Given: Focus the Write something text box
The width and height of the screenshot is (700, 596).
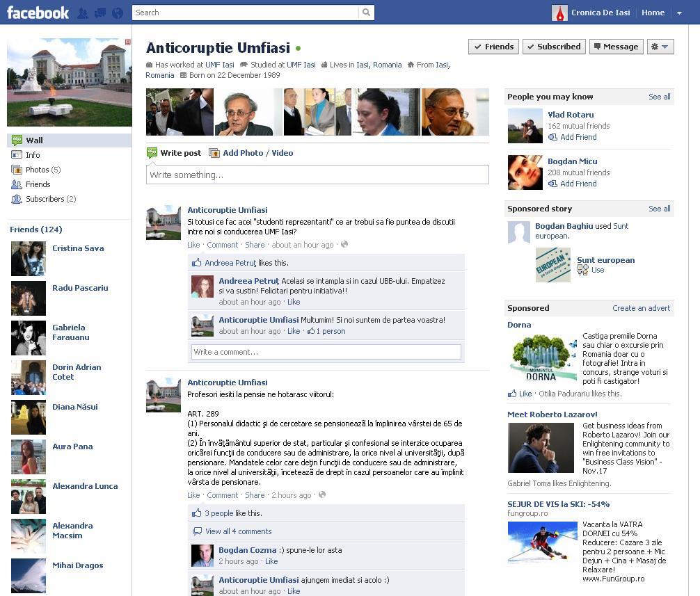Looking at the screenshot, I should (317, 175).
